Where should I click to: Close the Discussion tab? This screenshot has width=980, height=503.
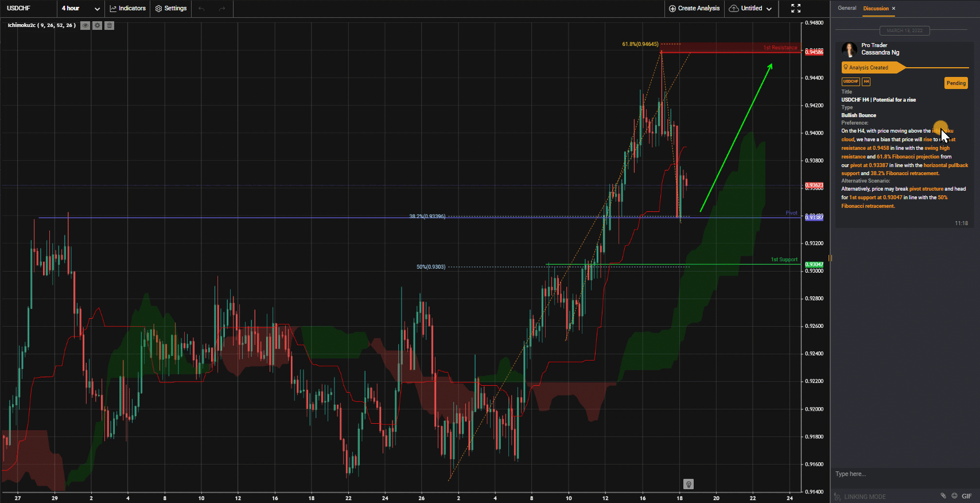click(x=893, y=9)
